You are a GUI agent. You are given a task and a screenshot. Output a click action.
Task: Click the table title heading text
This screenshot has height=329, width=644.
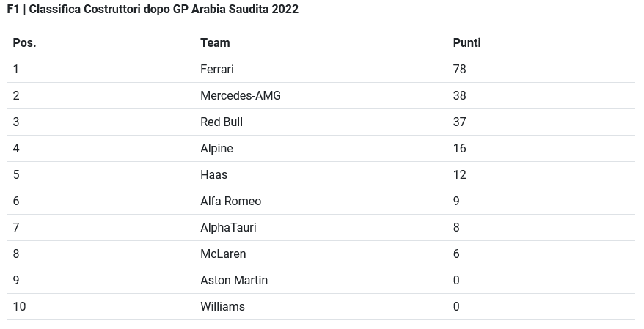point(153,10)
